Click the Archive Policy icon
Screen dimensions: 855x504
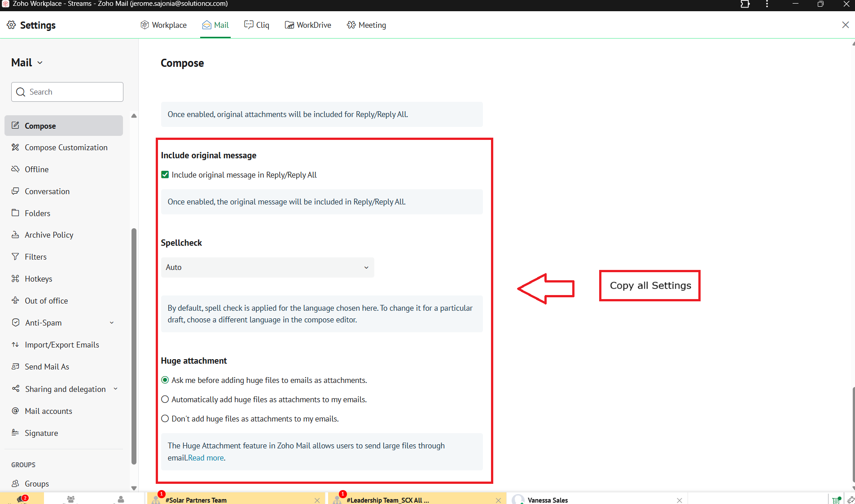(15, 235)
